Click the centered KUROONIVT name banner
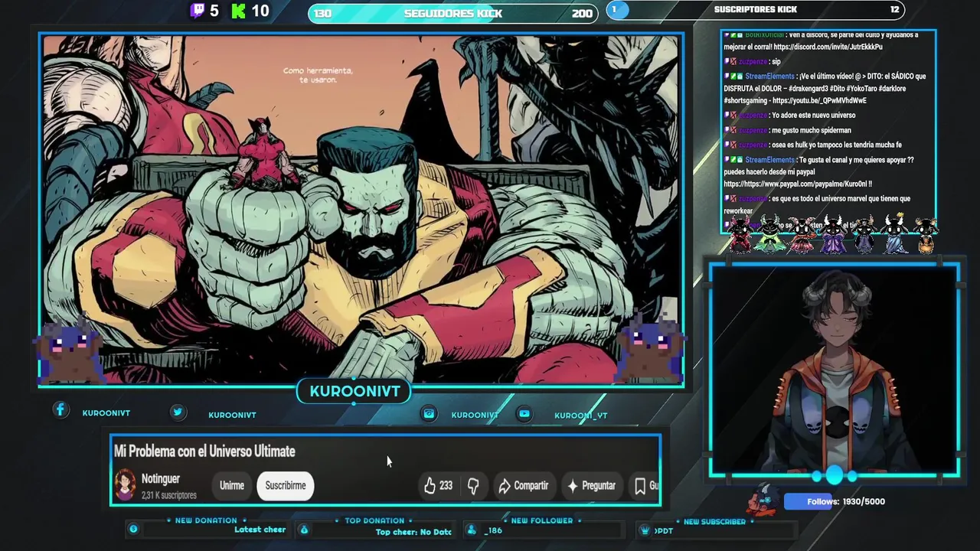Image resolution: width=980 pixels, height=551 pixels. (354, 391)
